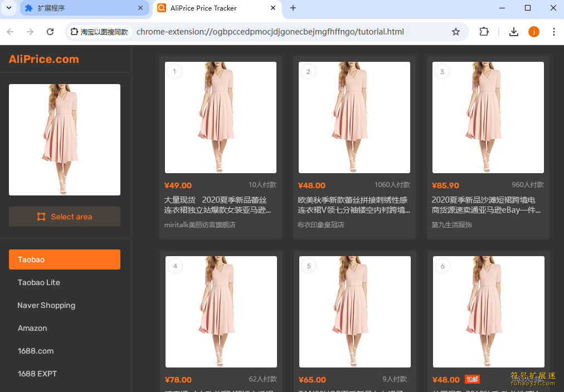Open new tab with plus button
Screen dimensions: 564x392
[x=293, y=8]
